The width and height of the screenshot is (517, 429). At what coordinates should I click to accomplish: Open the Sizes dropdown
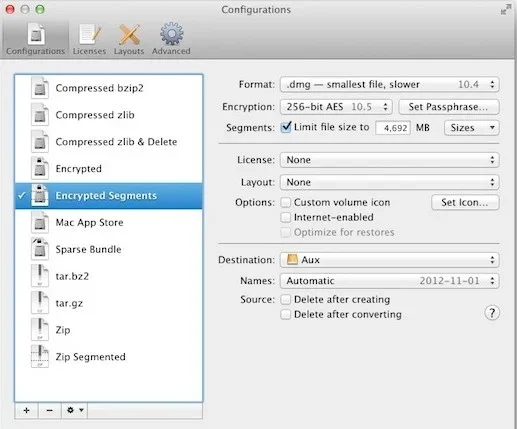(472, 128)
